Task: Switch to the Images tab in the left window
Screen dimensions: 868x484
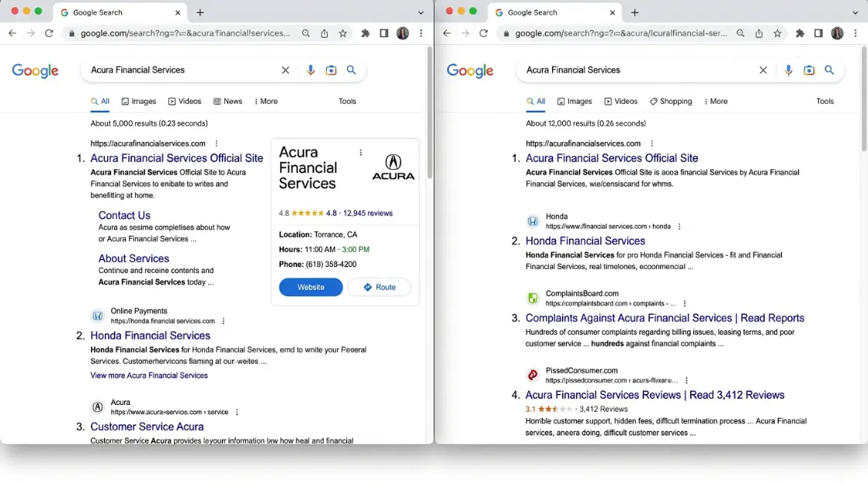Action: tap(139, 102)
